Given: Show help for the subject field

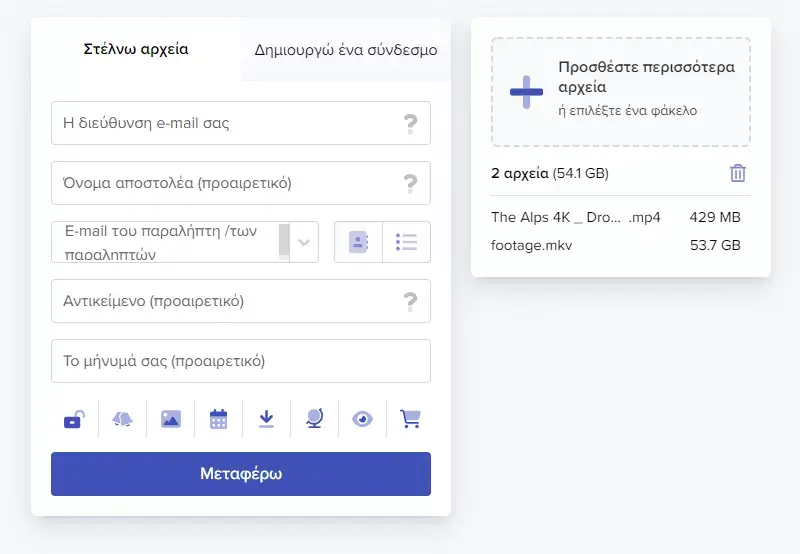Looking at the screenshot, I should point(410,301).
